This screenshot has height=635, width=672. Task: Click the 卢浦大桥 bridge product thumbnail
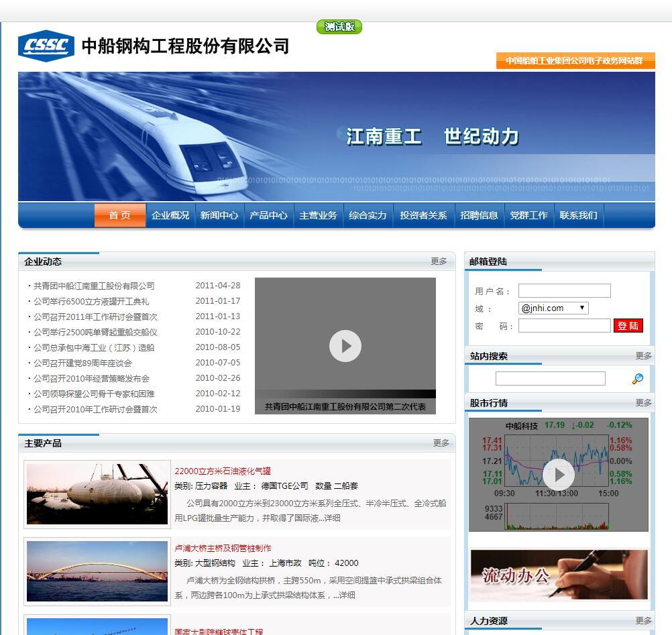point(97,571)
